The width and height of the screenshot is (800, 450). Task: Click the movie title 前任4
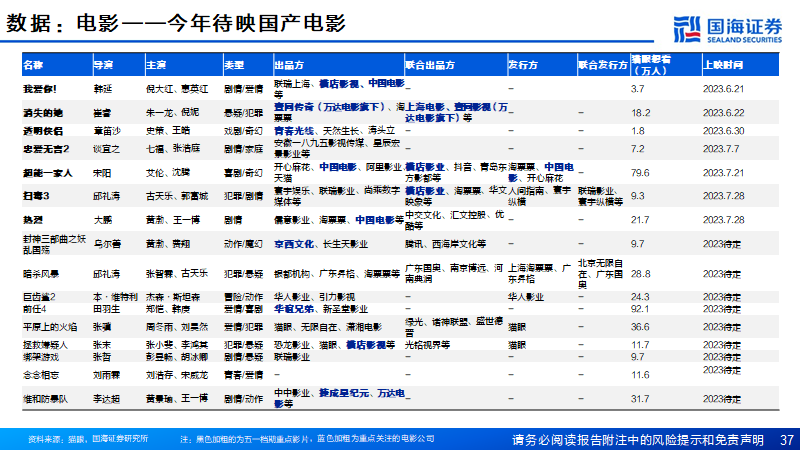pyautogui.click(x=35, y=309)
